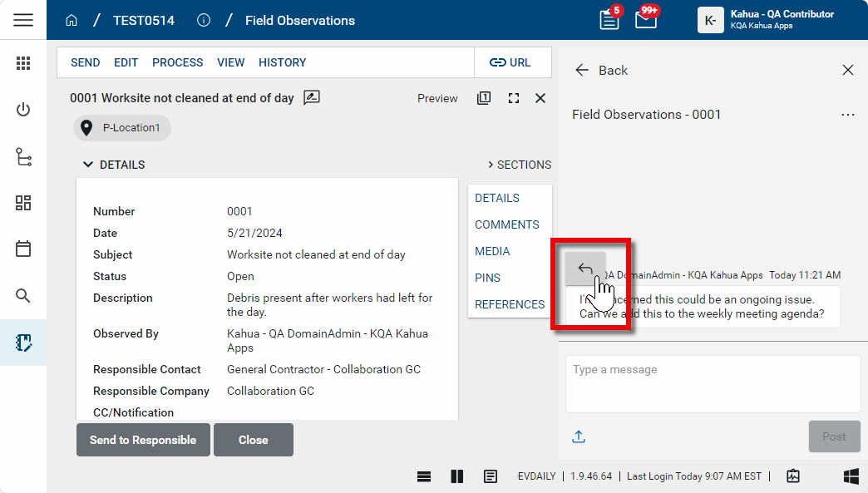Image resolution: width=868 pixels, height=493 pixels.
Task: Click the Send to Responsible button
Action: pos(143,440)
